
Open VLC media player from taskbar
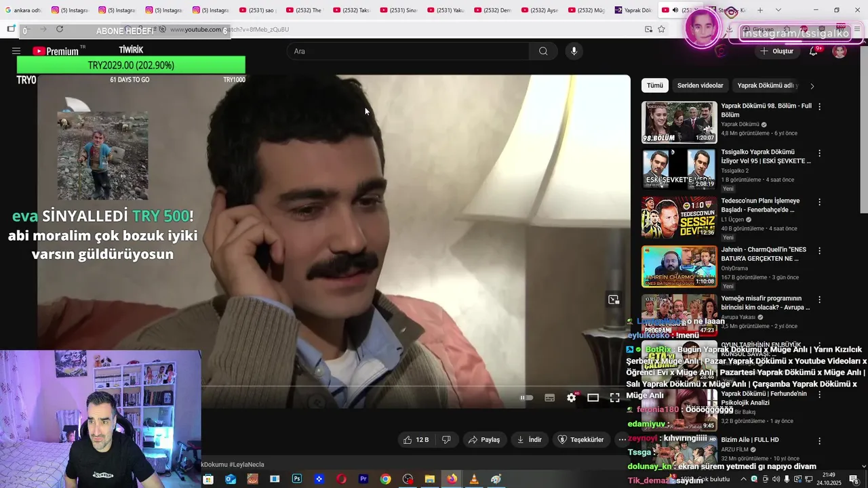[474, 479]
